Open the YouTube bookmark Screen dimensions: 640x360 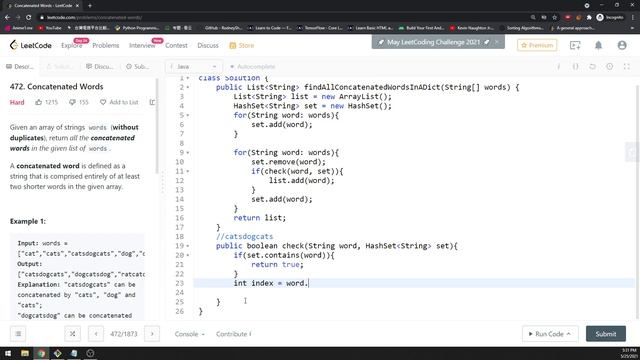[x=50, y=28]
